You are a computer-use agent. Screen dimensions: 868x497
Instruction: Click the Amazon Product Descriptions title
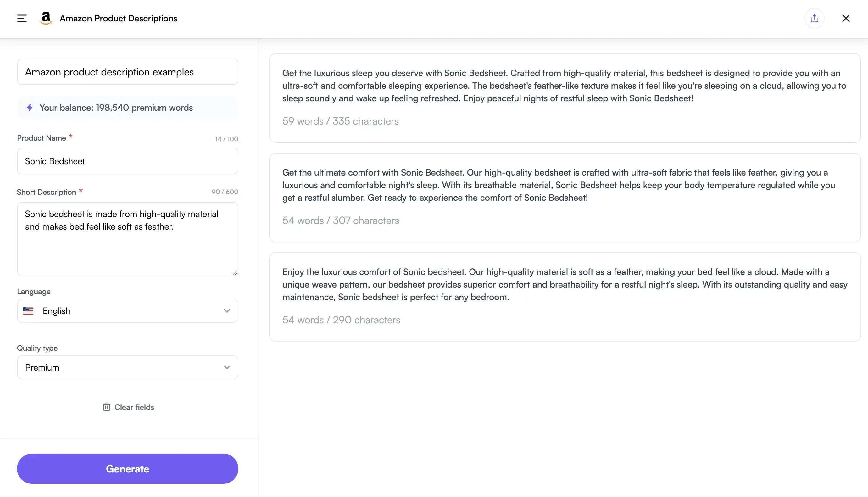(x=118, y=18)
